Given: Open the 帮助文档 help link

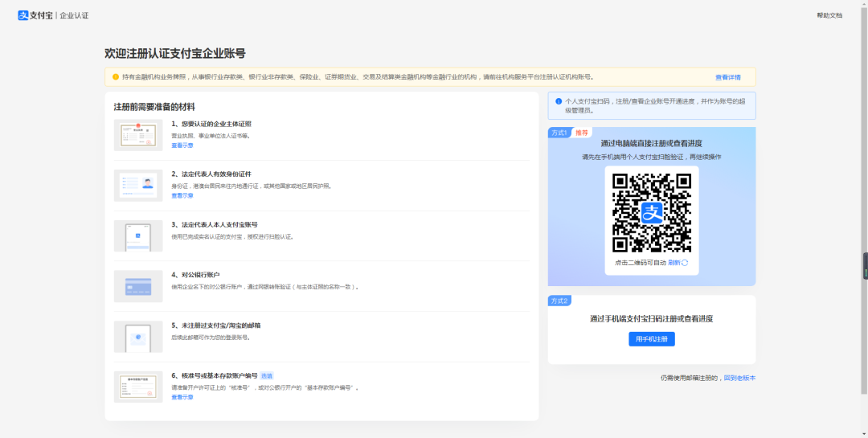Looking at the screenshot, I should [829, 15].
